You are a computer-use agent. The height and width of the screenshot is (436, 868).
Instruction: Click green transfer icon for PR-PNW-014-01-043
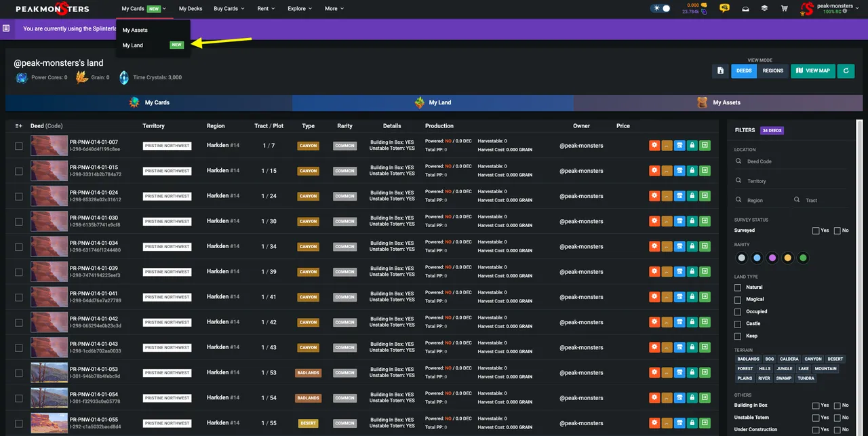[x=705, y=347]
